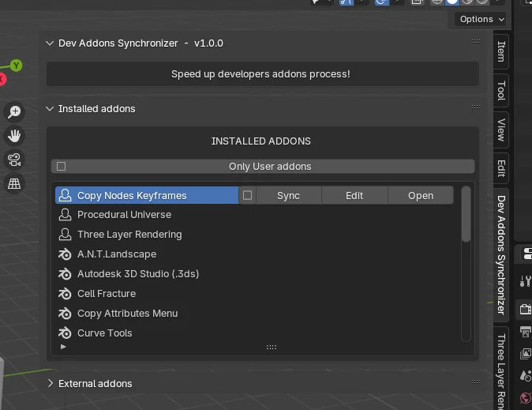The width and height of the screenshot is (532, 410).
Task: Open the Scene properties tab (cone and sphere)
Action: (526, 375)
